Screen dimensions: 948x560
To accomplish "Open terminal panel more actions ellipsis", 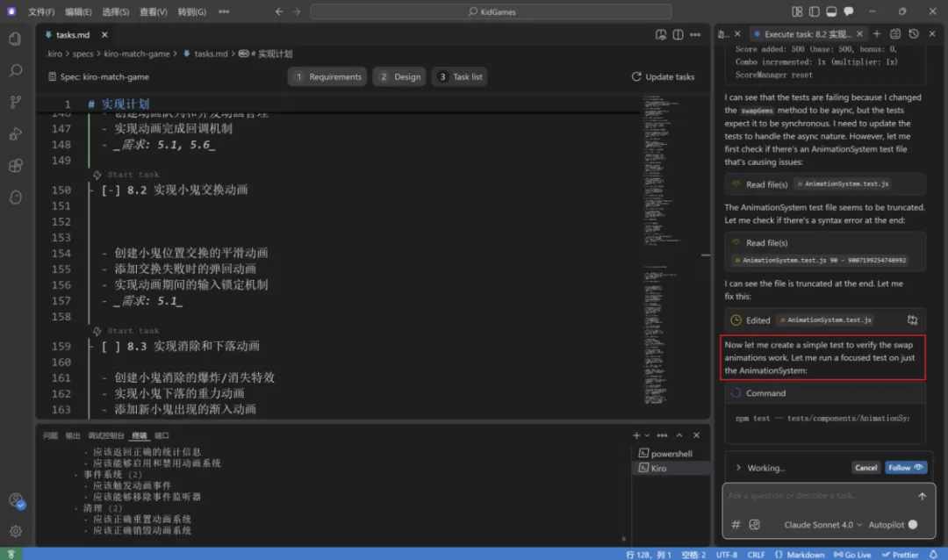I will (663, 435).
